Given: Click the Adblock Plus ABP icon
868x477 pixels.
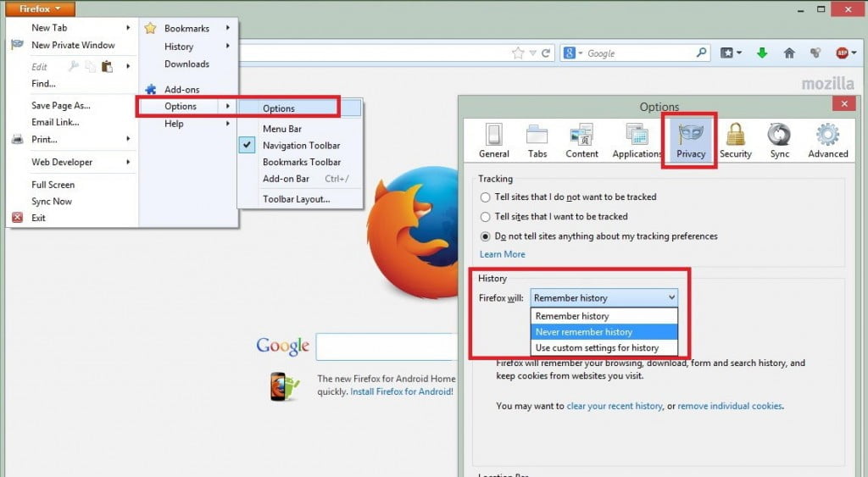Looking at the screenshot, I should (x=843, y=53).
